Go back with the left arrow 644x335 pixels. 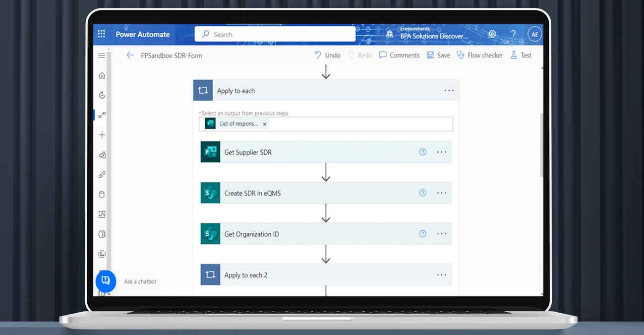click(x=130, y=56)
